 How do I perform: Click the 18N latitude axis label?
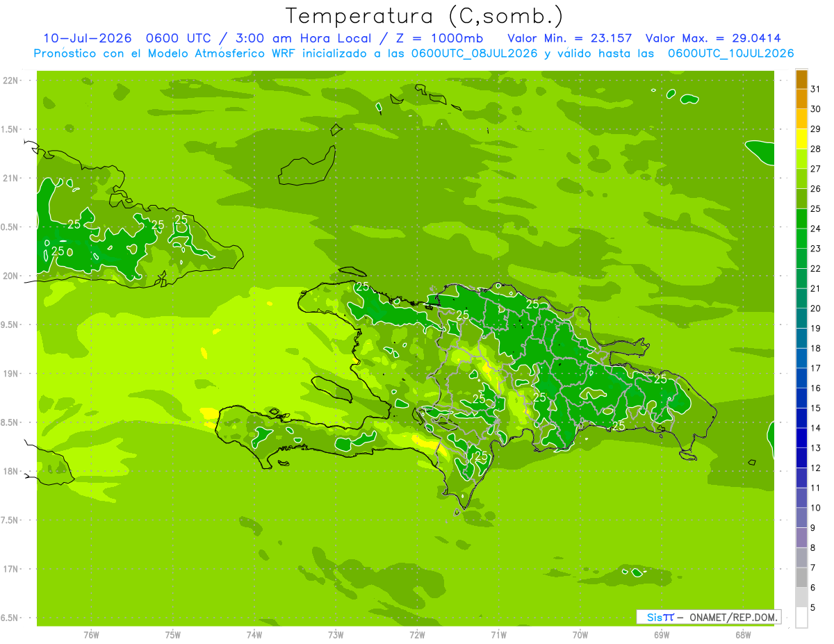(x=11, y=471)
